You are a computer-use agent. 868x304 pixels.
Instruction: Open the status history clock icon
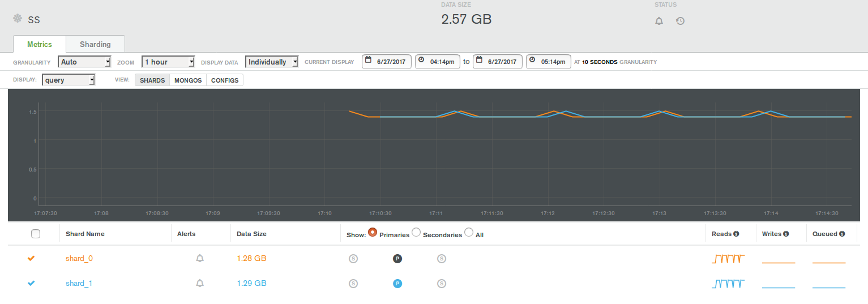pos(681,21)
